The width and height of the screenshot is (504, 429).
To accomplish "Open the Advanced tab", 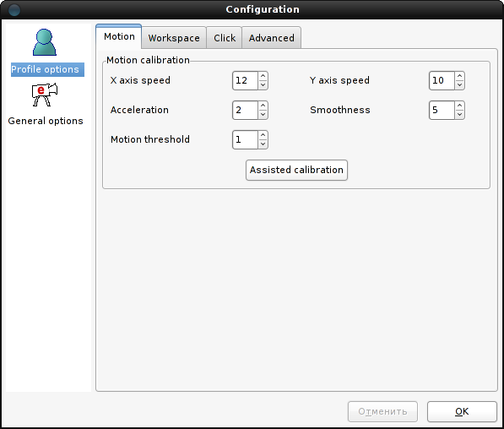I will click(x=271, y=38).
